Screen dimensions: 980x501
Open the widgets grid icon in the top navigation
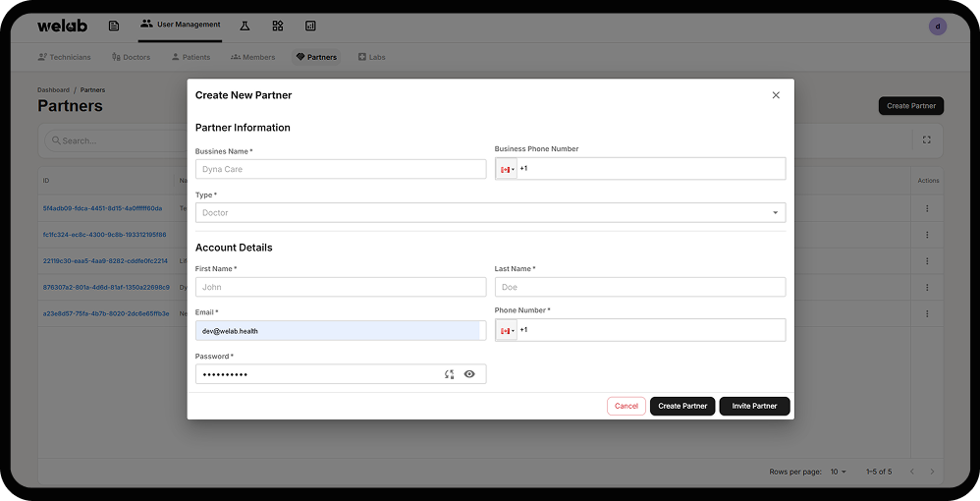click(x=278, y=26)
